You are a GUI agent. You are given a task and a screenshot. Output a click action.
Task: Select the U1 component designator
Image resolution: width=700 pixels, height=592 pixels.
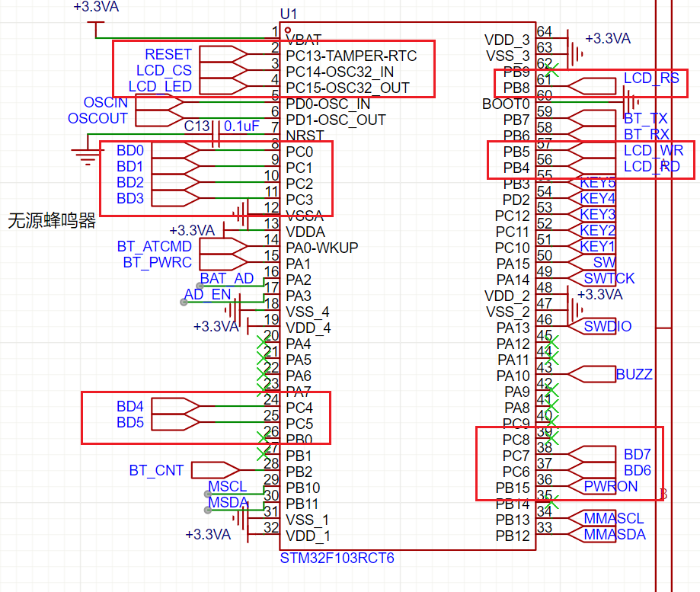tap(289, 14)
